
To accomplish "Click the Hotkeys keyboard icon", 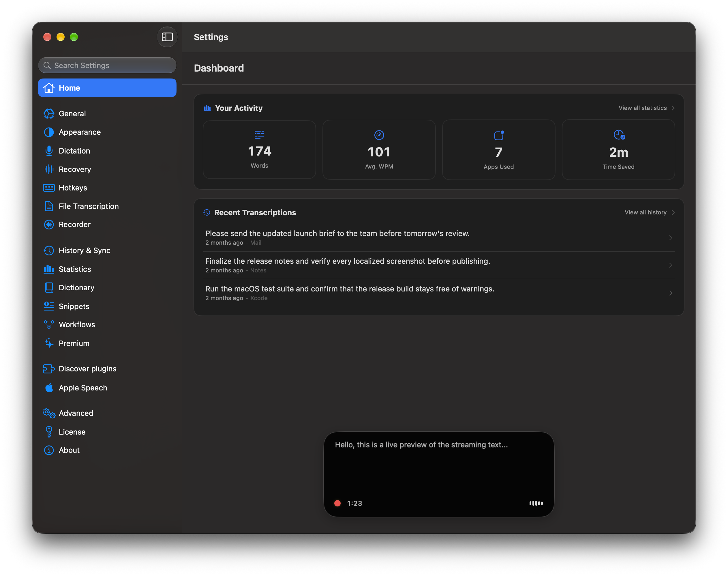I will point(49,188).
